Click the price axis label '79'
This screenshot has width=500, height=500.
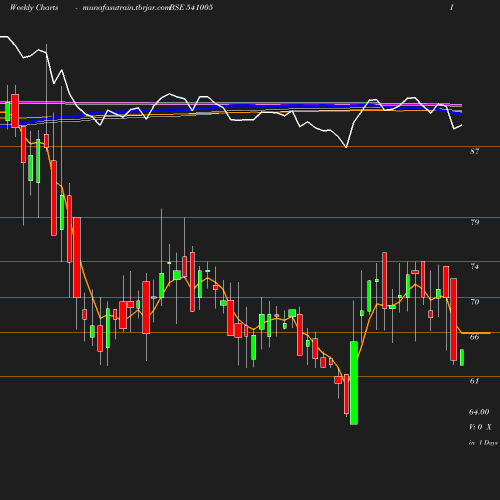tap(475, 222)
